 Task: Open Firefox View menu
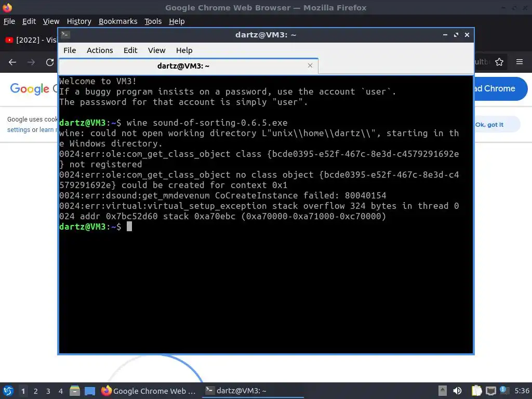pyautogui.click(x=51, y=21)
